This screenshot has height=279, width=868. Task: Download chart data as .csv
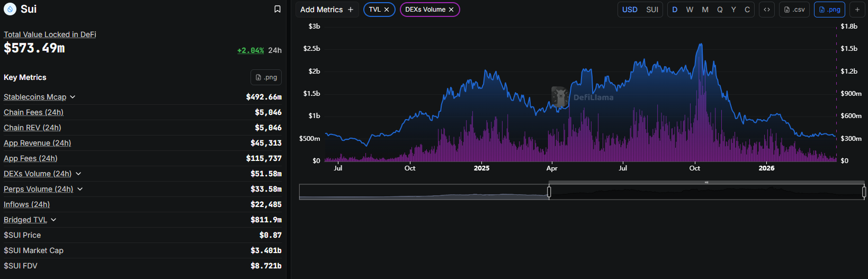pyautogui.click(x=794, y=10)
